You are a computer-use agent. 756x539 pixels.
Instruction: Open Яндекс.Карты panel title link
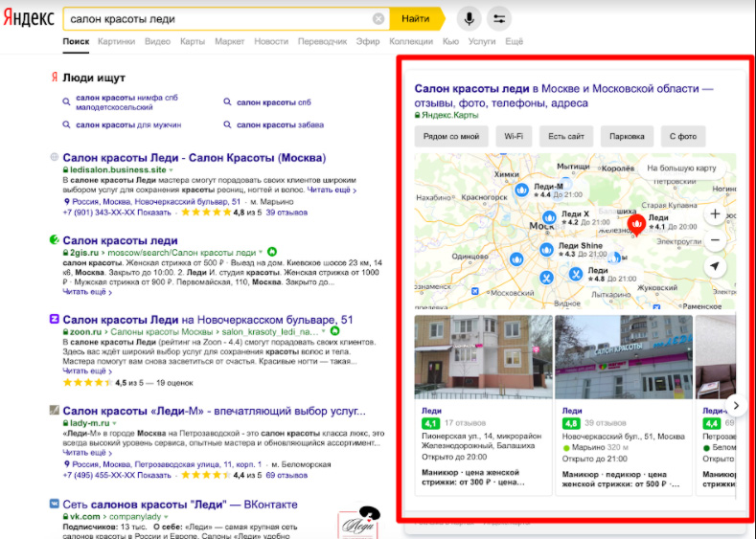coord(563,96)
